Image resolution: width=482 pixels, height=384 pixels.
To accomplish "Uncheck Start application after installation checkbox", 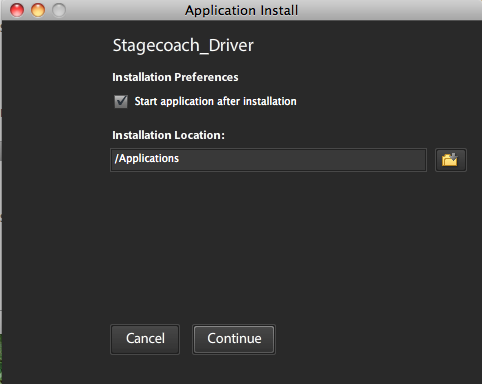I will (121, 101).
